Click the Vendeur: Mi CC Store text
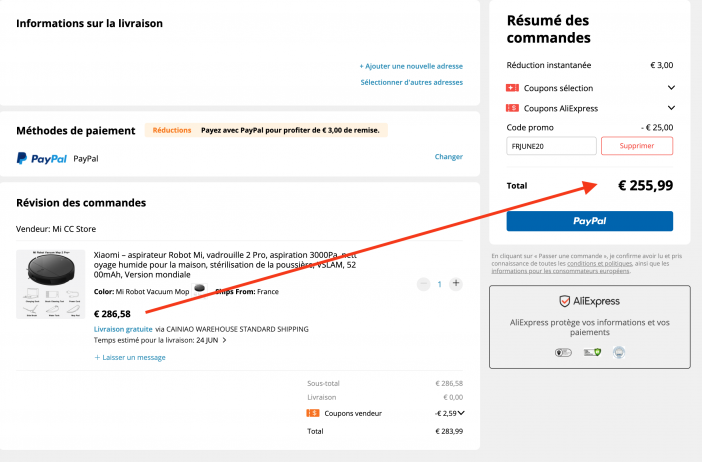Viewport: 702px width, 462px height. click(x=56, y=229)
